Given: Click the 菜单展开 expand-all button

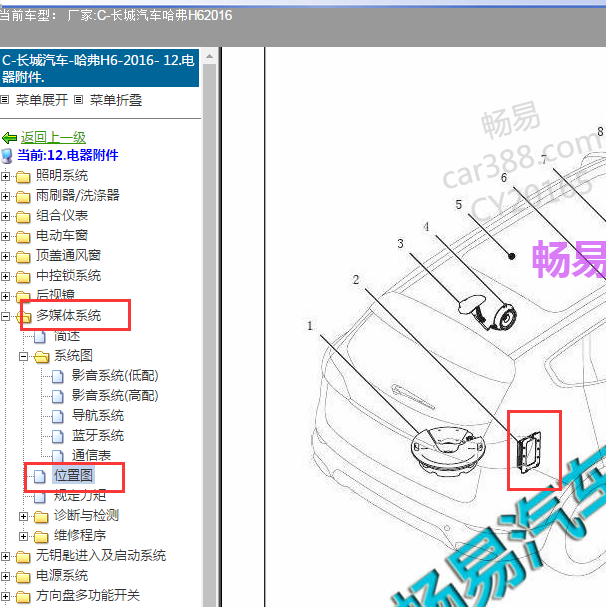Looking at the screenshot, I should (x=42, y=100).
